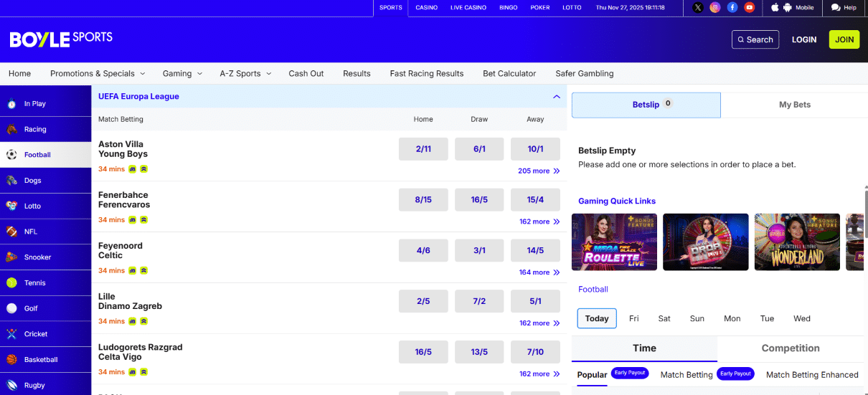This screenshot has width=868, height=395.
Task: Open the My Bets tab
Action: 794,105
